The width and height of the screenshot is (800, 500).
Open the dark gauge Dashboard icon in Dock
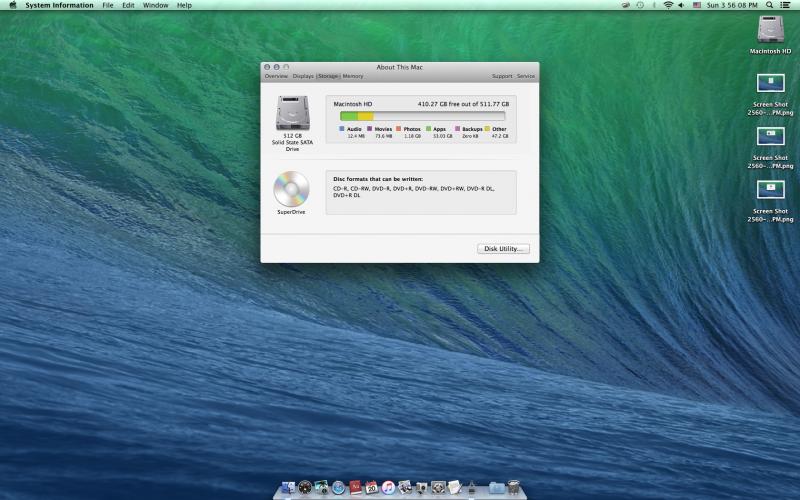[305, 487]
